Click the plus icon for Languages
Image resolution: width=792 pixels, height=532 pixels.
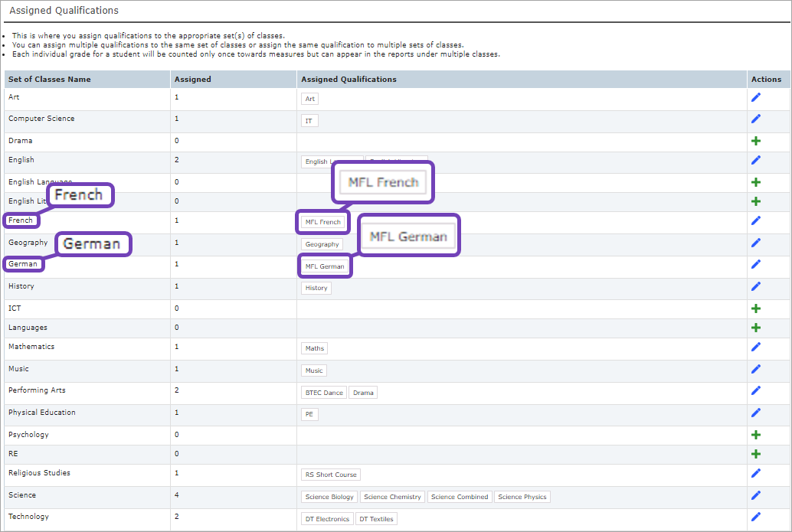[x=756, y=328]
